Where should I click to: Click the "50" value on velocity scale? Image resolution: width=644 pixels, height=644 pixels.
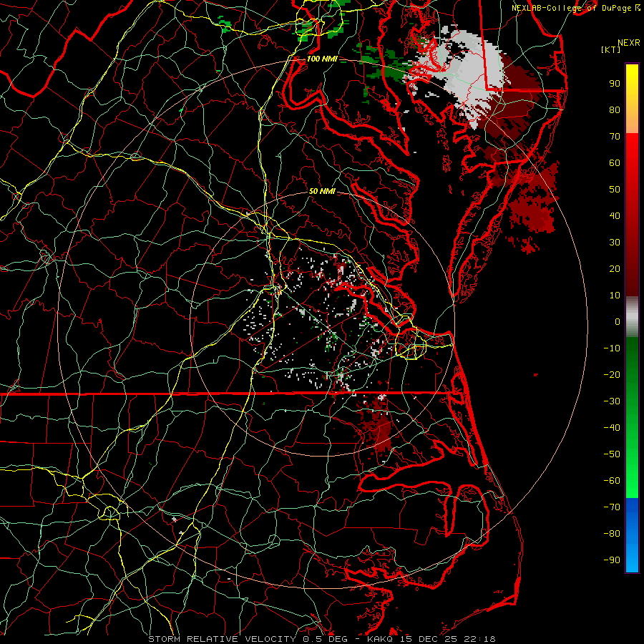615,190
